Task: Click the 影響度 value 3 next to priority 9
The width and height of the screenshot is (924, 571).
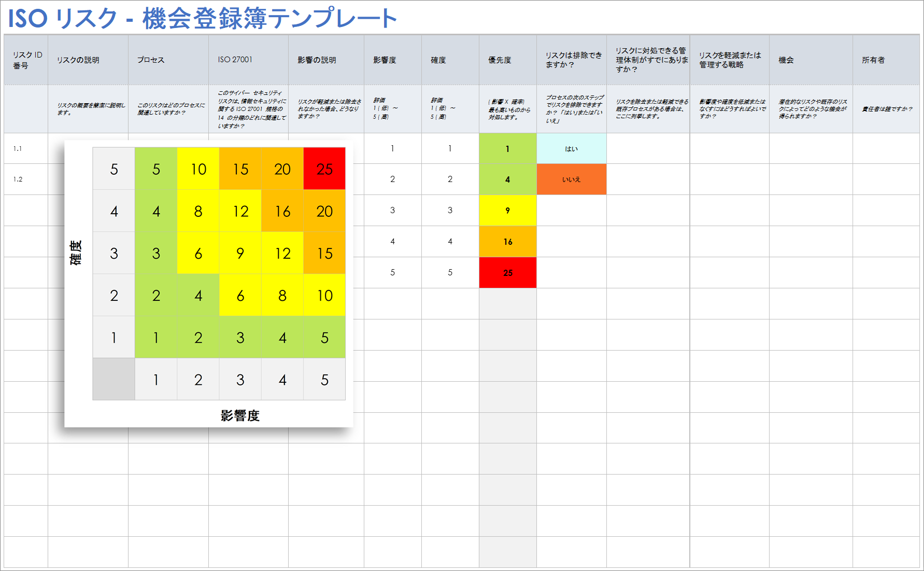Action: coord(393,210)
